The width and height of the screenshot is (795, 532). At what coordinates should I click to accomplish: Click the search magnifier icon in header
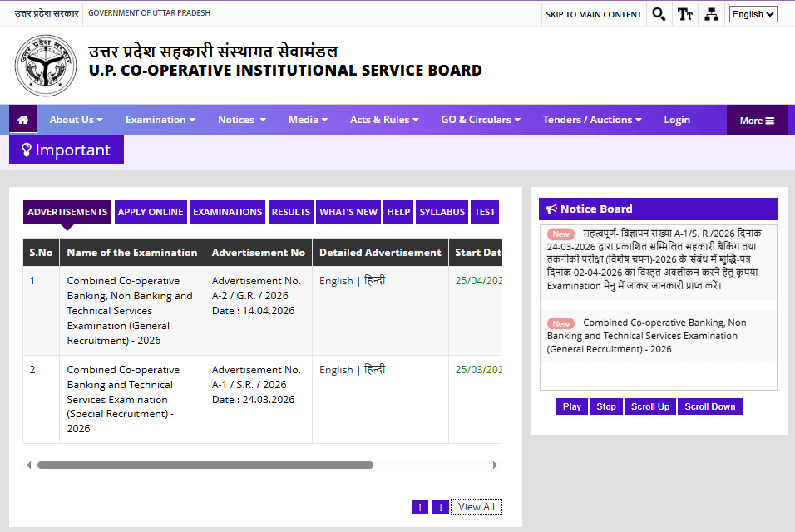[659, 14]
